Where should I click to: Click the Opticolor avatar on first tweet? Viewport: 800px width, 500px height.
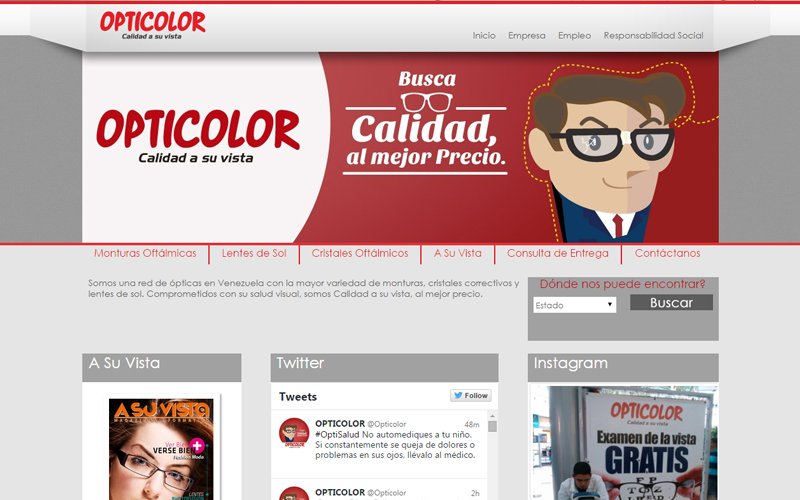pos(294,433)
